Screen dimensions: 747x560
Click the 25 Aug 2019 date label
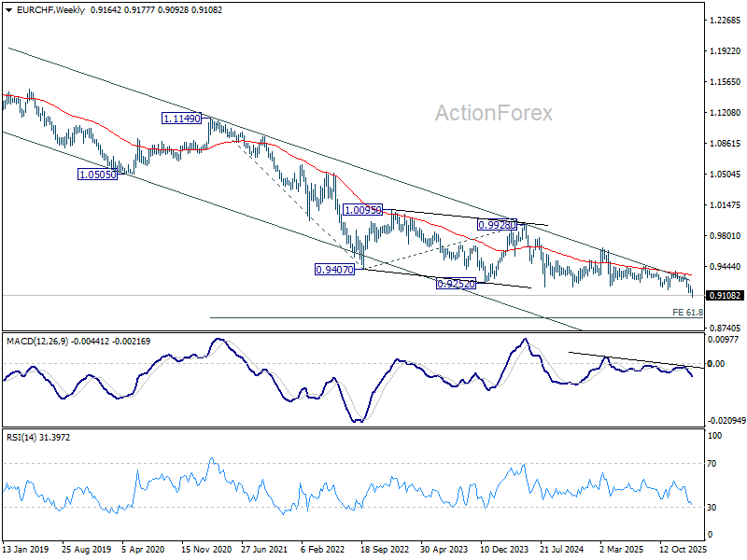tap(86, 550)
